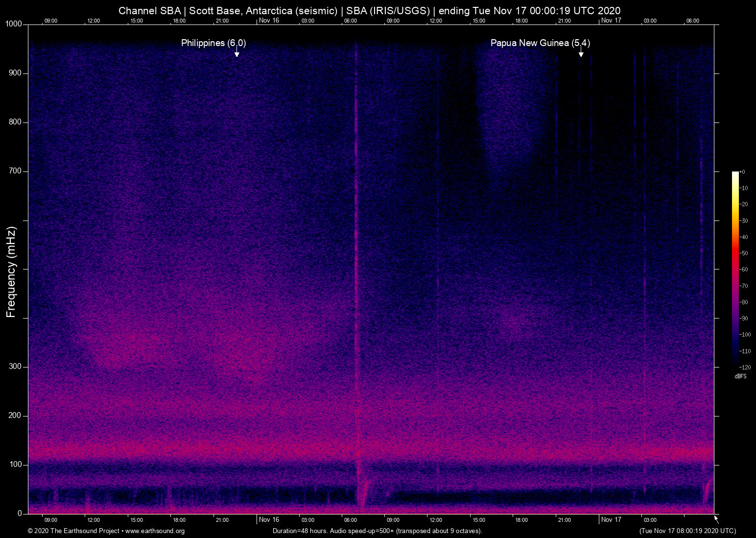Click the Nov 17 marker on the top time axis
756x538 pixels.
pos(611,21)
